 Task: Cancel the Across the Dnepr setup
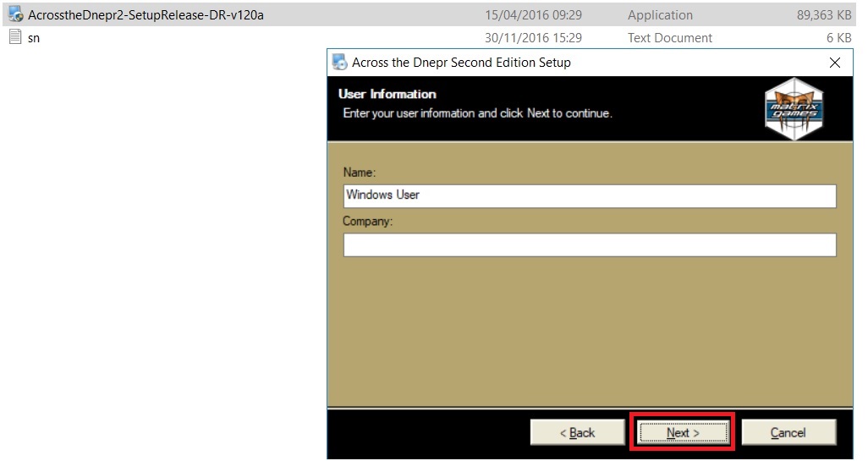[x=788, y=432]
